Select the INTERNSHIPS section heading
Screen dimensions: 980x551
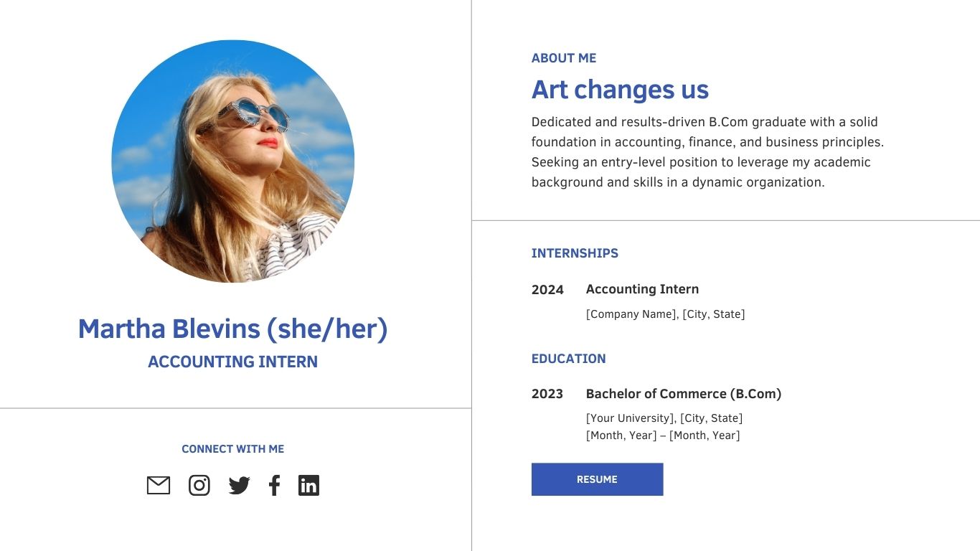coord(574,253)
